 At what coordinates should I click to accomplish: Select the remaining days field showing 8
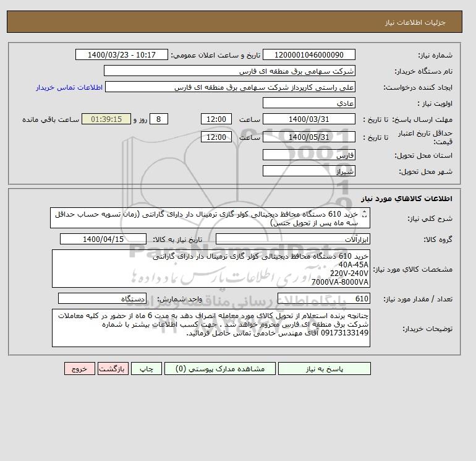[x=159, y=119]
